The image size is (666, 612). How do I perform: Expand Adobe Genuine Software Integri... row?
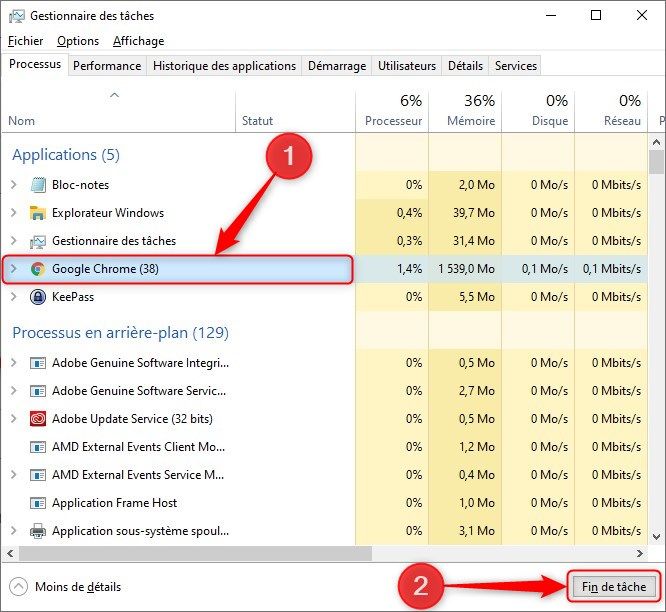[14, 363]
